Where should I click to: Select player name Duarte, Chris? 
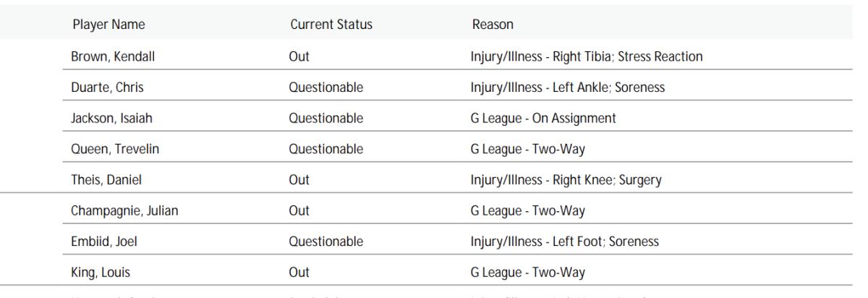tap(106, 88)
